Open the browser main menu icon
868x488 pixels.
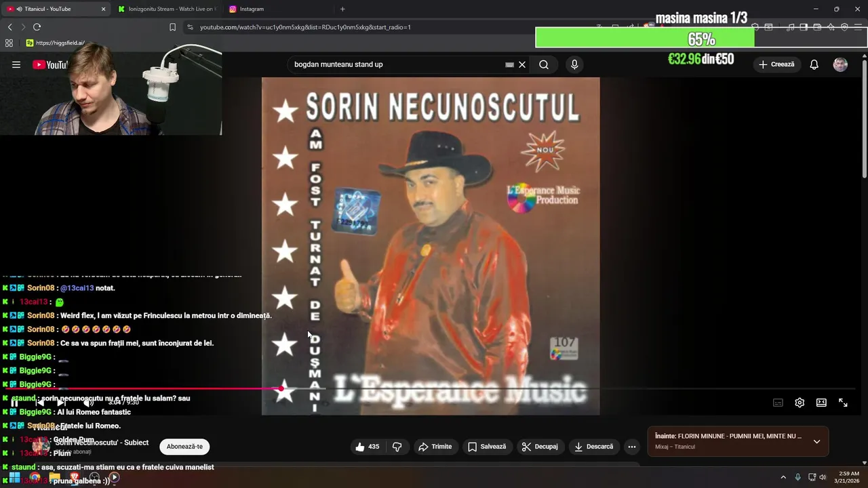tap(858, 27)
